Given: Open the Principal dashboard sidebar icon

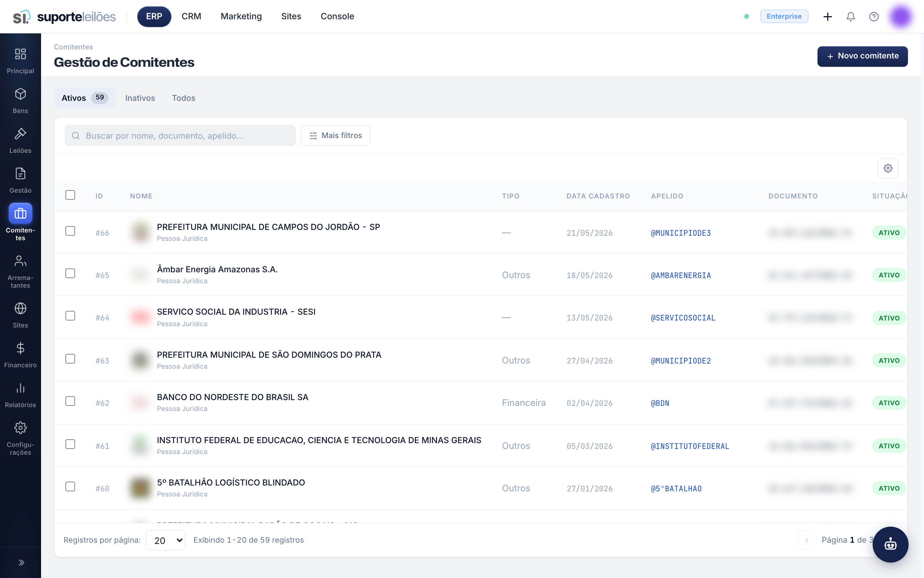Looking at the screenshot, I should click(20, 61).
